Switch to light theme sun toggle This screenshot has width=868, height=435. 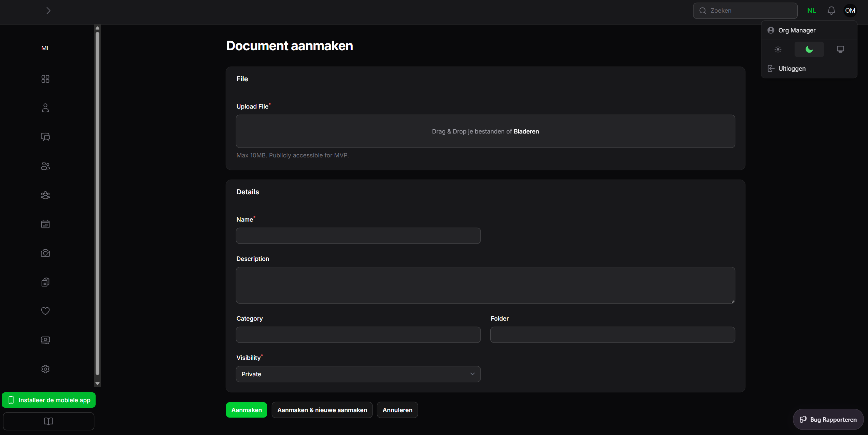point(778,50)
